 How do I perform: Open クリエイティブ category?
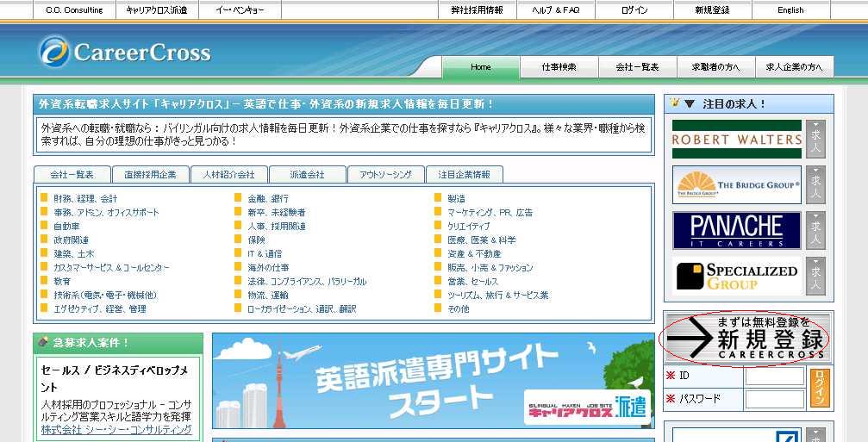click(468, 227)
